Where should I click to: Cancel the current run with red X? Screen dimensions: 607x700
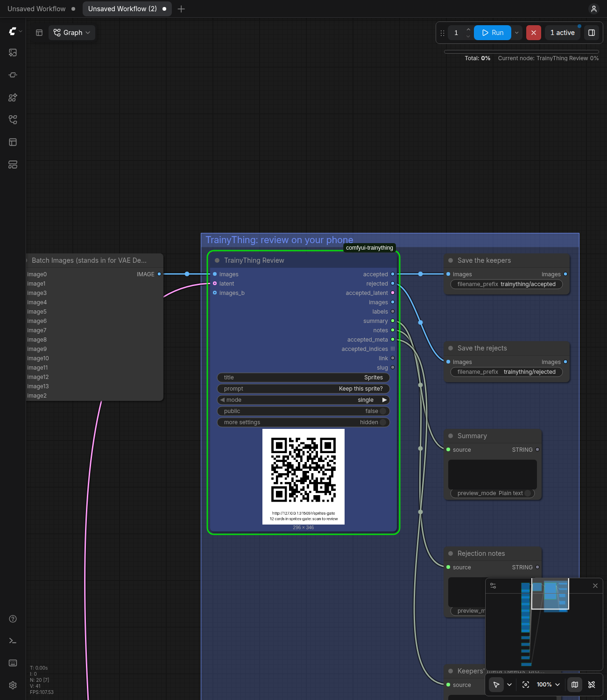point(534,33)
